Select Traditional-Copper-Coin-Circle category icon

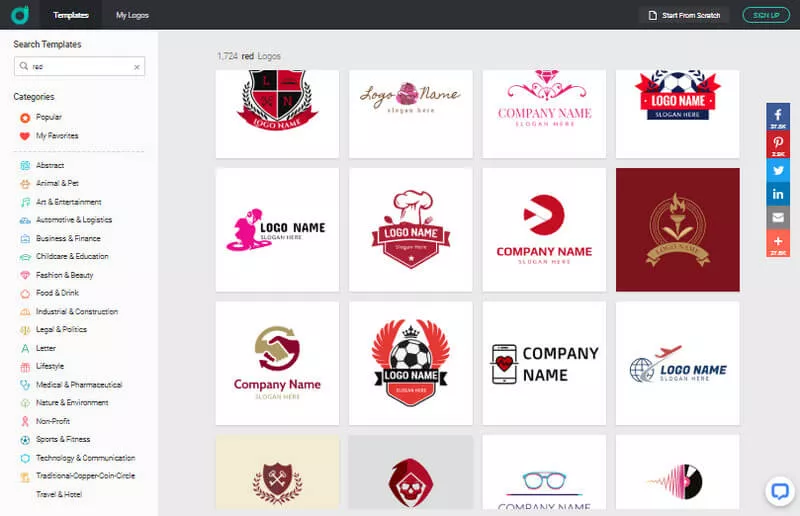pos(25,476)
